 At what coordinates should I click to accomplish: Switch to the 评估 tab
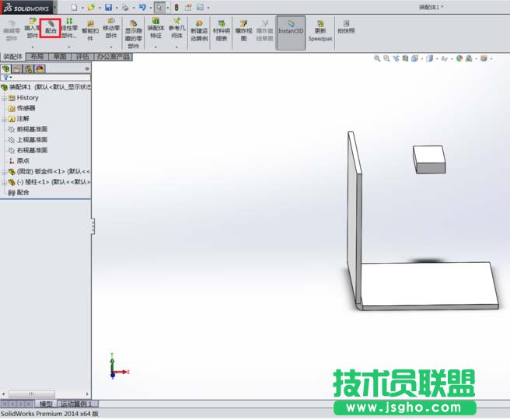82,57
